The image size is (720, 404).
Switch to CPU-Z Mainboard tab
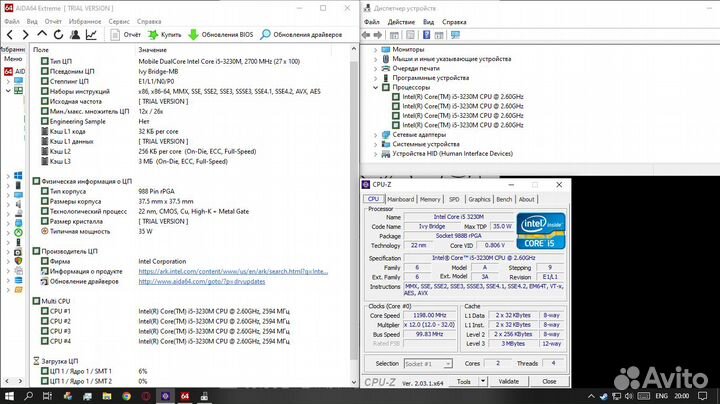pyautogui.click(x=400, y=199)
